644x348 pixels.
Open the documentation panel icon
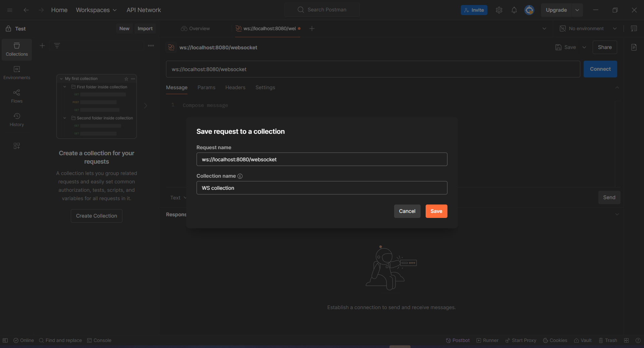634,47
